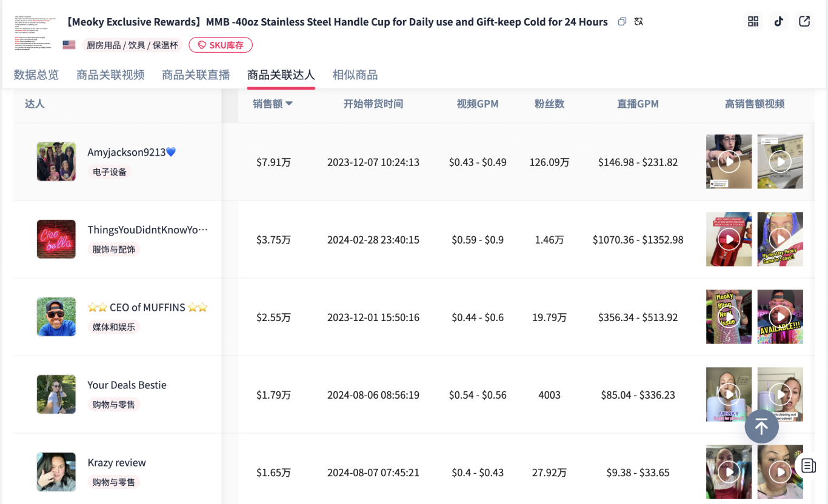Select the 商品关联达人 tab
The height and width of the screenshot is (504, 828).
281,75
